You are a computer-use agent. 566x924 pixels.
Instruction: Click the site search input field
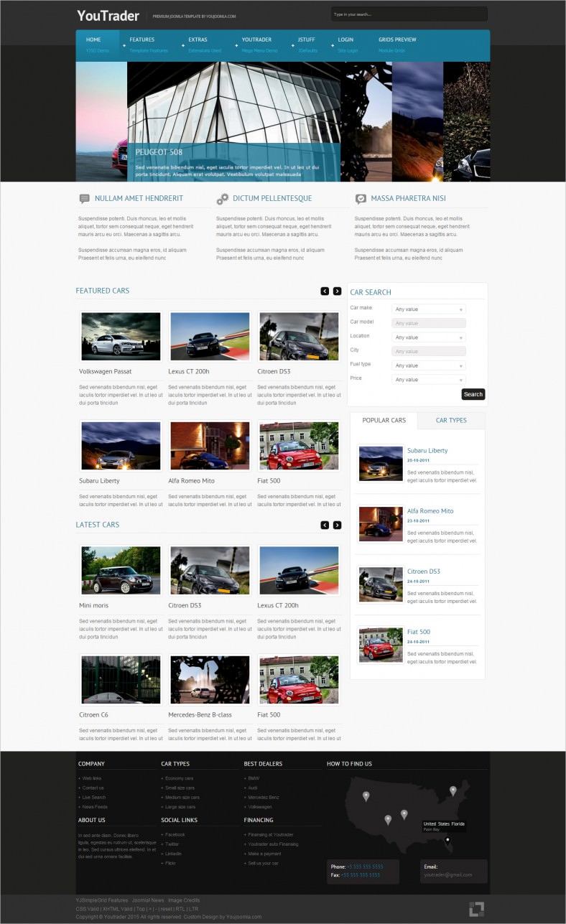(409, 14)
